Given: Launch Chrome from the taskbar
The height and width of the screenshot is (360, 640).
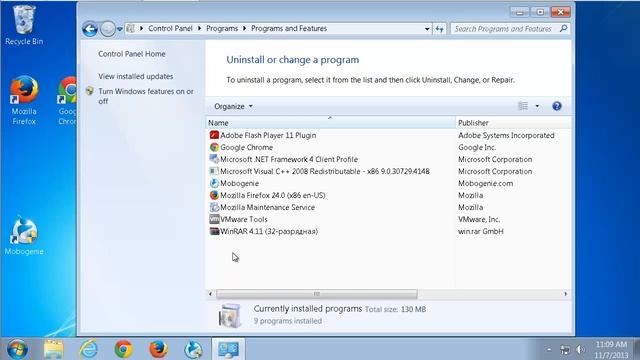Looking at the screenshot, I should 123,349.
